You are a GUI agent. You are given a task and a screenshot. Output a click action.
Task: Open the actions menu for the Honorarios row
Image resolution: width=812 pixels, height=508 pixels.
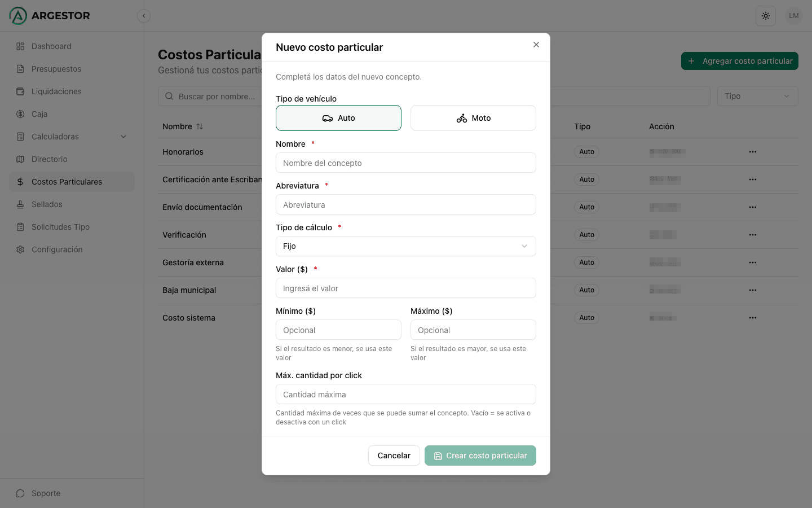(752, 152)
